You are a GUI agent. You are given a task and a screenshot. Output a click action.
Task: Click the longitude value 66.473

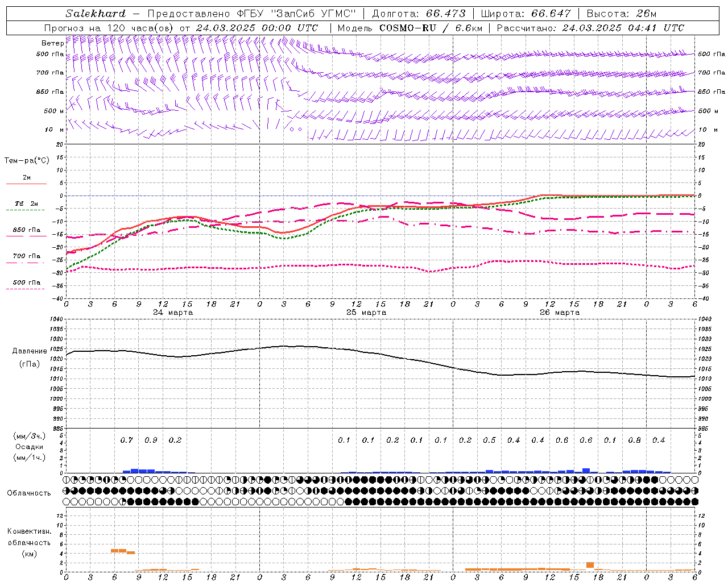click(x=446, y=14)
